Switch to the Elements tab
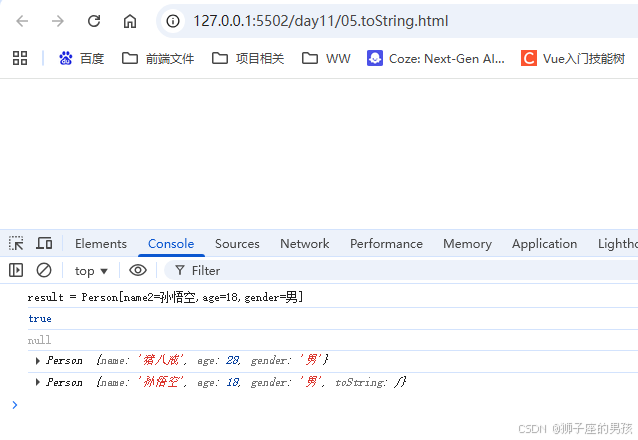The image size is (638, 440). [x=101, y=243]
